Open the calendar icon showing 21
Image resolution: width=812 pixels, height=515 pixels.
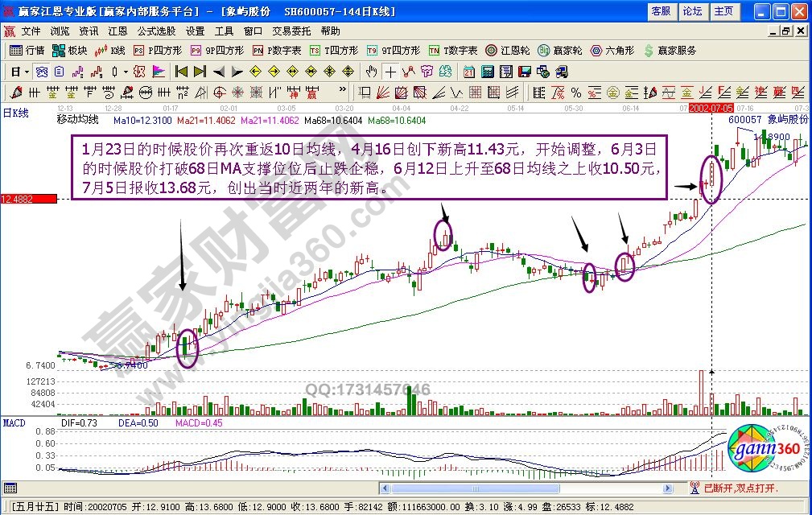[x=468, y=71]
